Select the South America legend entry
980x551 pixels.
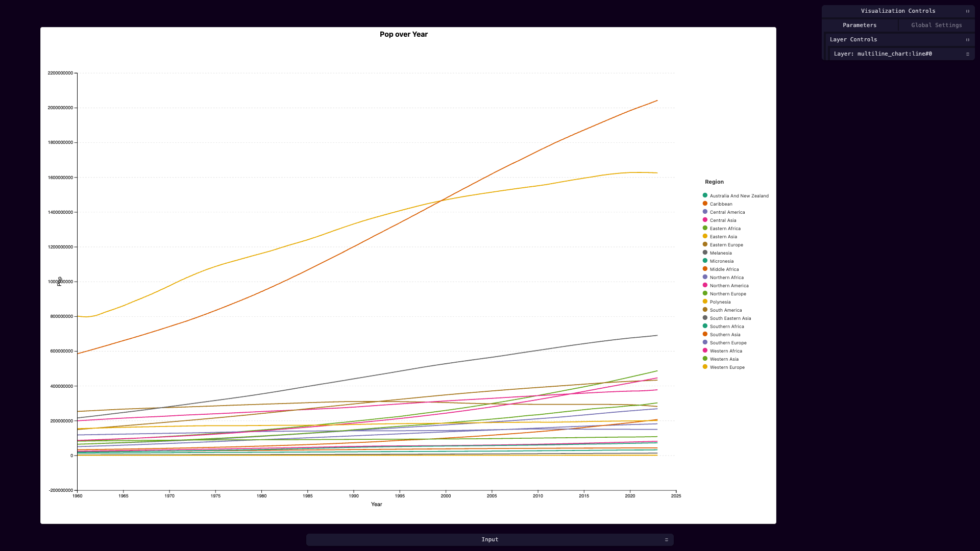722,310
